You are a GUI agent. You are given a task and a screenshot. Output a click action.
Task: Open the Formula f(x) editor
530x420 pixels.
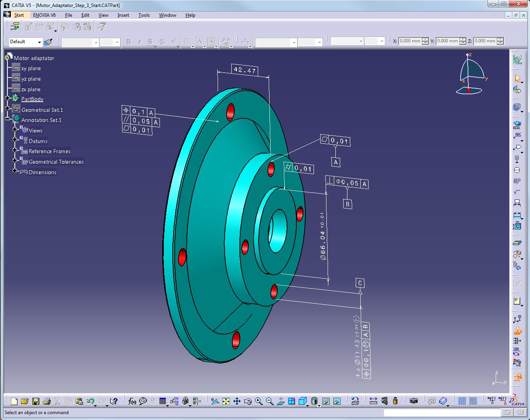pos(132,401)
